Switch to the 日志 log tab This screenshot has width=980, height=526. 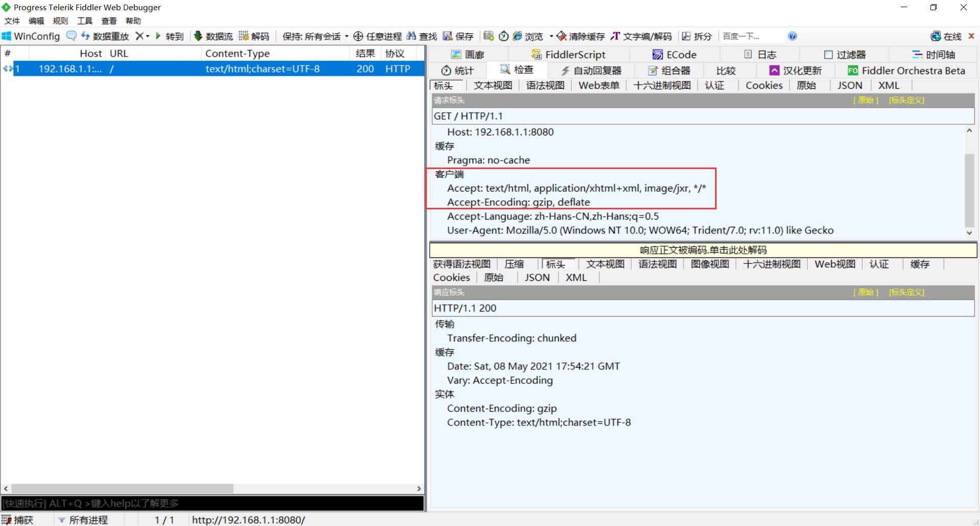760,55
